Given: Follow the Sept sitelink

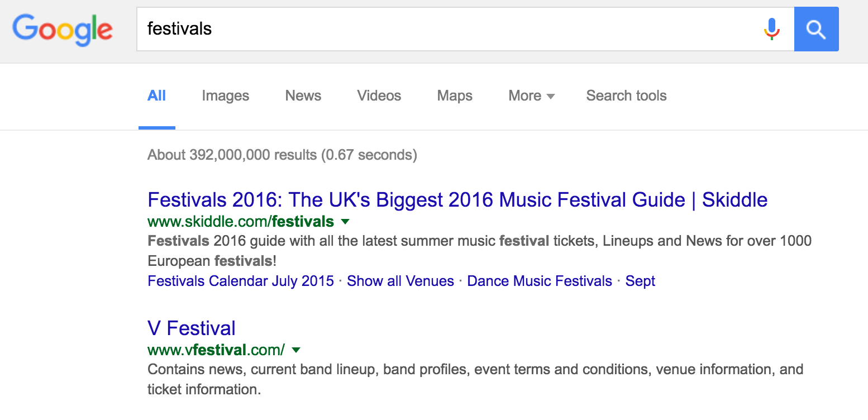Looking at the screenshot, I should pyautogui.click(x=640, y=281).
